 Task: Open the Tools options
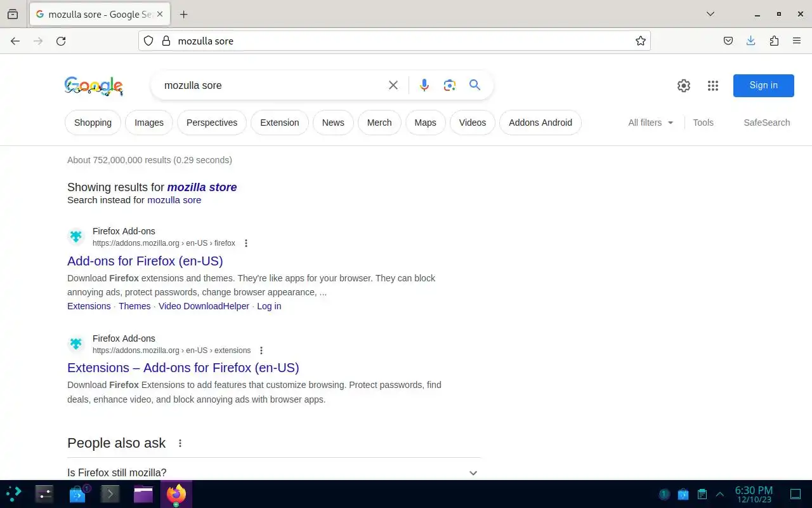[703, 123]
